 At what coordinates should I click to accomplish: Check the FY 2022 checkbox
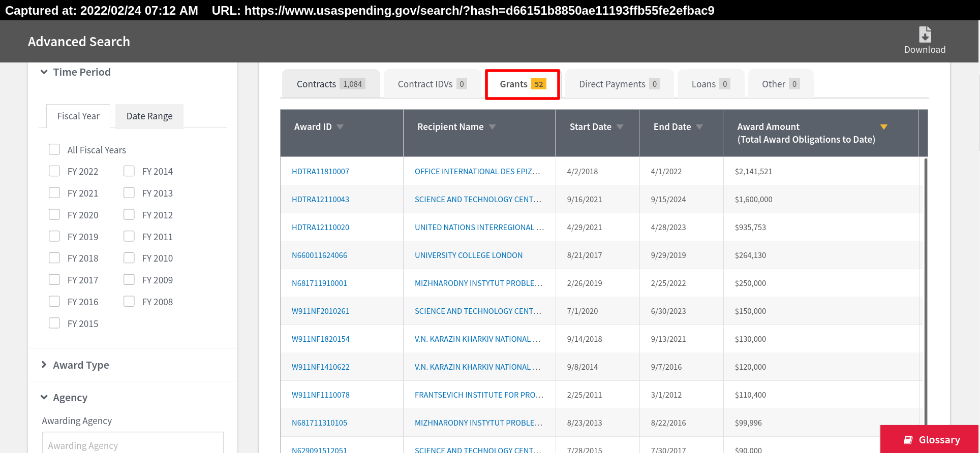54,171
